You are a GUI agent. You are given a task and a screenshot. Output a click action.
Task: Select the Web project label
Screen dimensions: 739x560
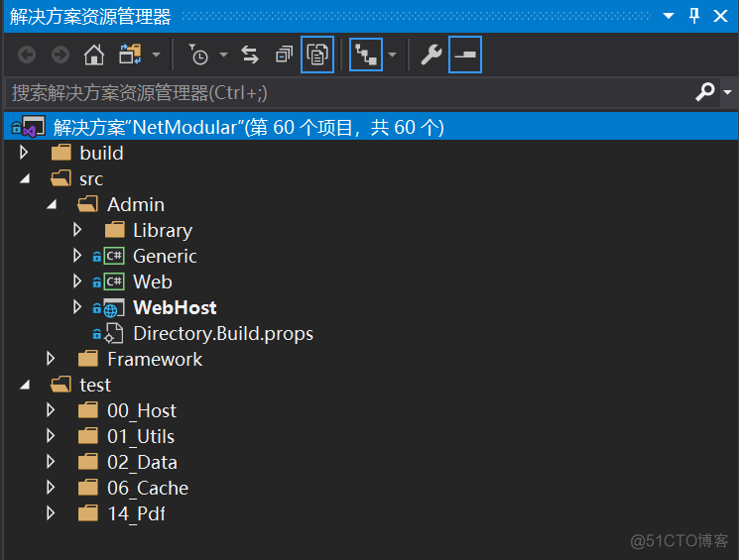(153, 281)
